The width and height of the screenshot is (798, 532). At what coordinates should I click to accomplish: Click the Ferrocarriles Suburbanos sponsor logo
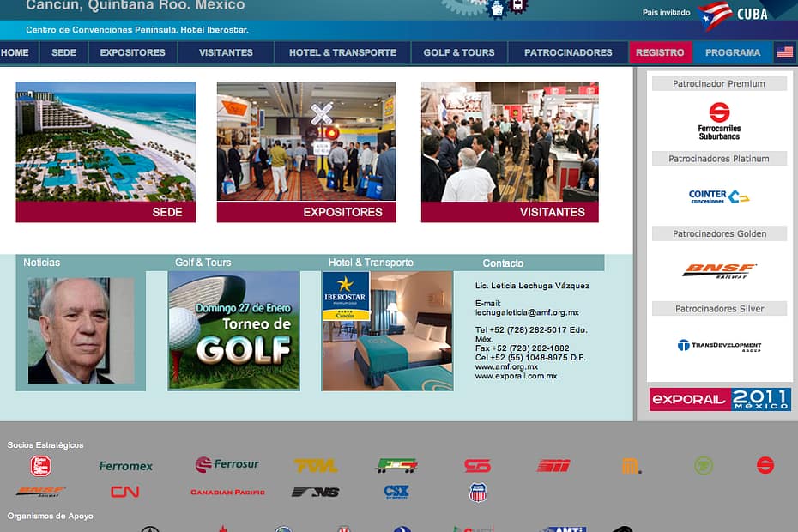pos(719,121)
